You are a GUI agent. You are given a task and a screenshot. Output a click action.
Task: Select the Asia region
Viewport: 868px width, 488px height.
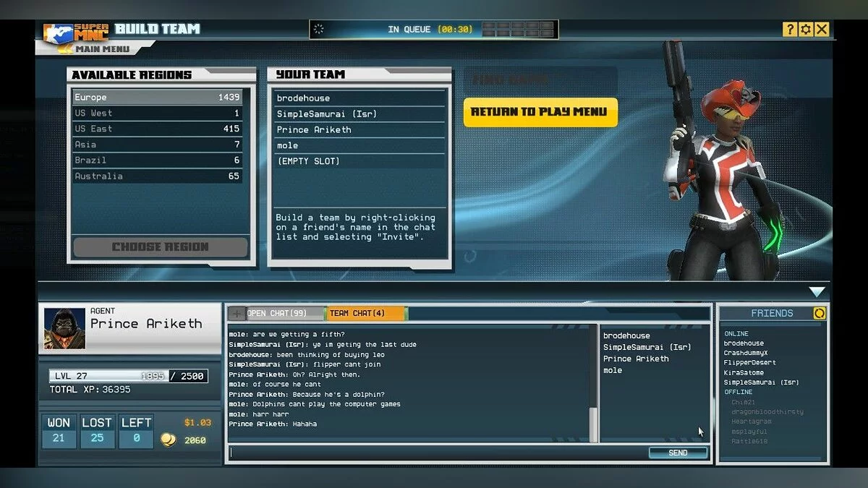tap(158, 145)
